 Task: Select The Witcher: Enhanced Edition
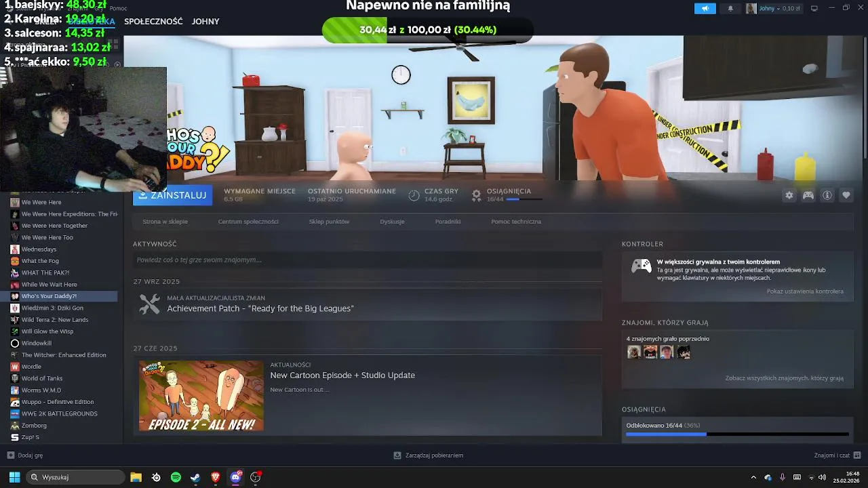(x=64, y=355)
